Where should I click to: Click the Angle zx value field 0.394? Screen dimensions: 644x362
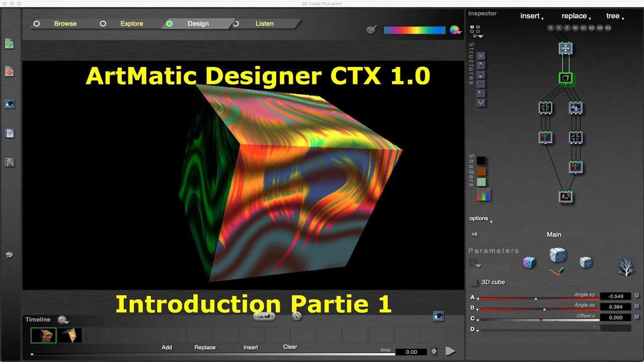click(x=615, y=307)
